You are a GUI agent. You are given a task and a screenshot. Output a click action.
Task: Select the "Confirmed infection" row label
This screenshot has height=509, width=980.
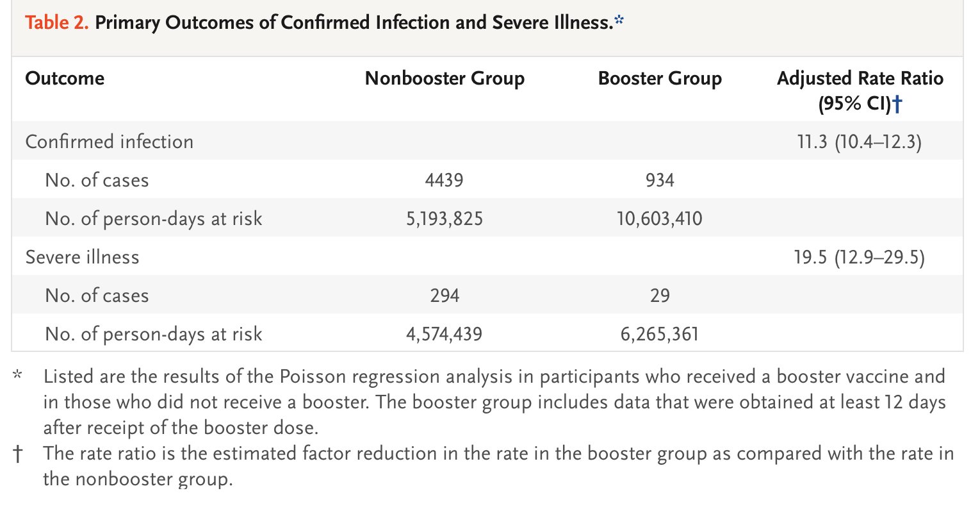tap(109, 141)
